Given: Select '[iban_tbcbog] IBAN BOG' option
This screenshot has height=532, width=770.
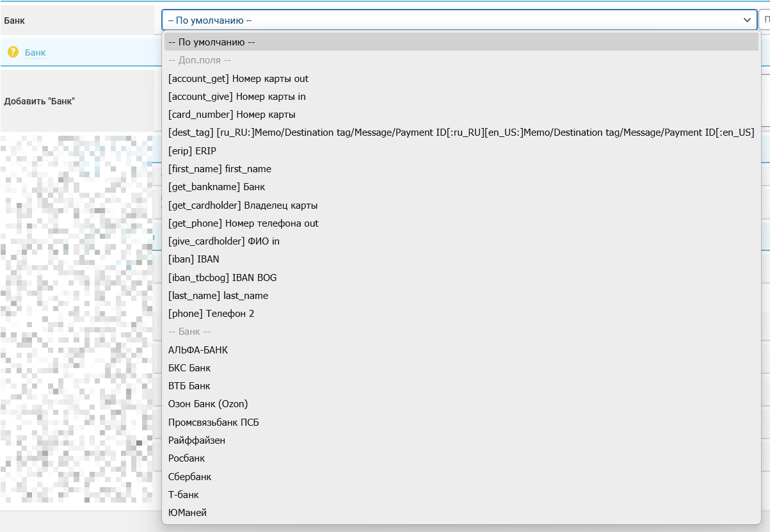Looking at the screenshot, I should point(222,277).
